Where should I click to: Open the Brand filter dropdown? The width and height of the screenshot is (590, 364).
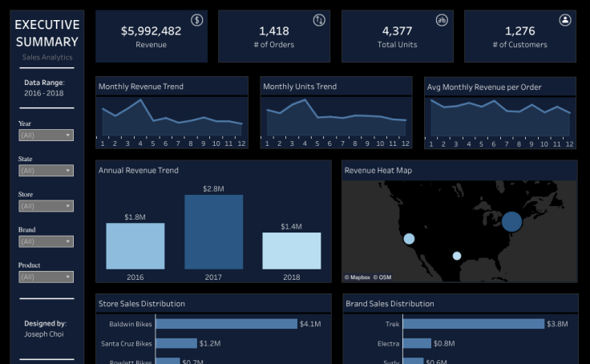(x=46, y=241)
